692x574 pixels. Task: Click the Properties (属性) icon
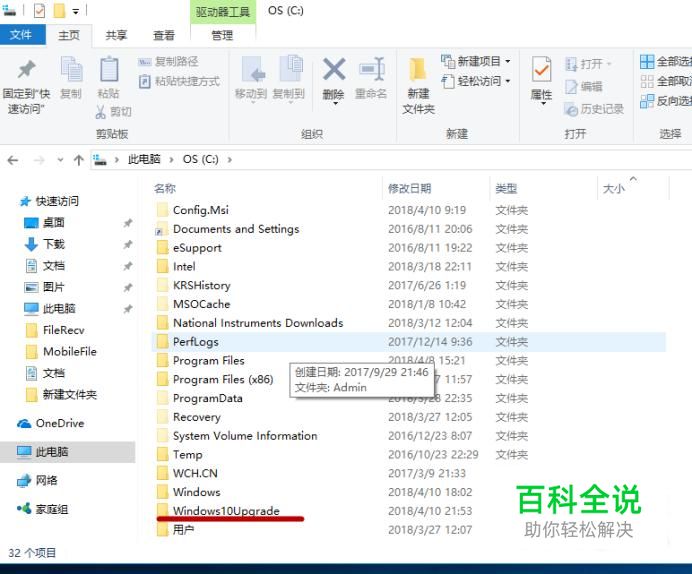(541, 69)
